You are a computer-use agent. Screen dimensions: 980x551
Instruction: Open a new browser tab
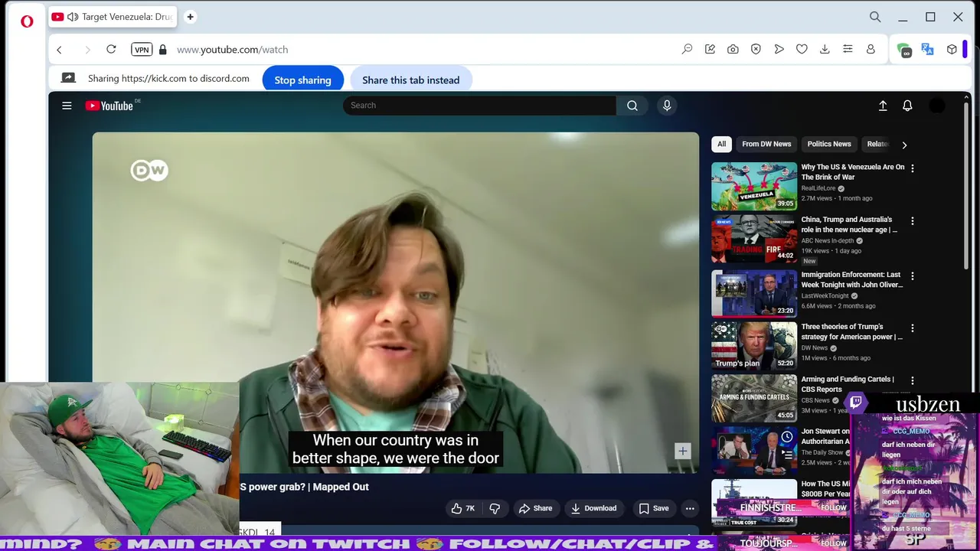click(x=190, y=17)
